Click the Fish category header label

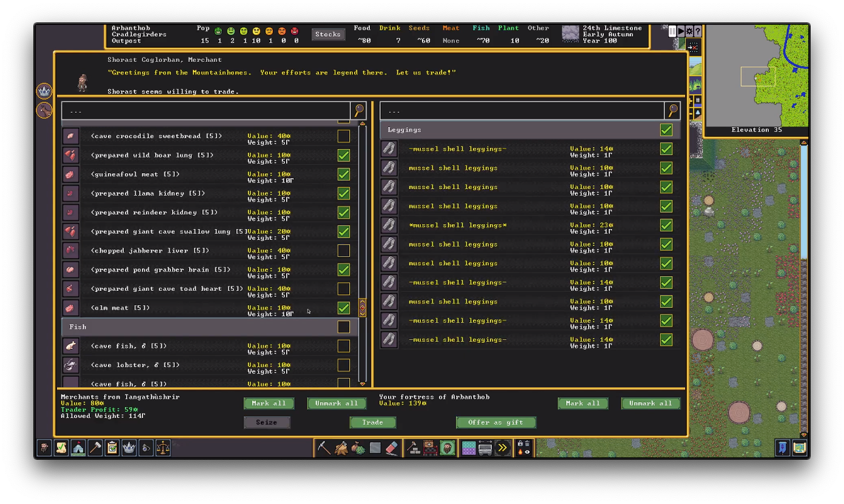pyautogui.click(x=78, y=327)
